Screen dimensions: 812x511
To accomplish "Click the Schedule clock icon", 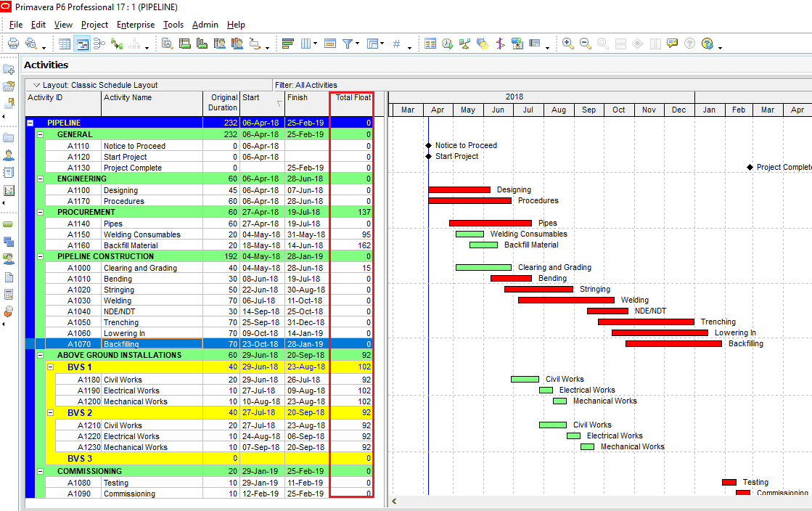I will coord(448,44).
